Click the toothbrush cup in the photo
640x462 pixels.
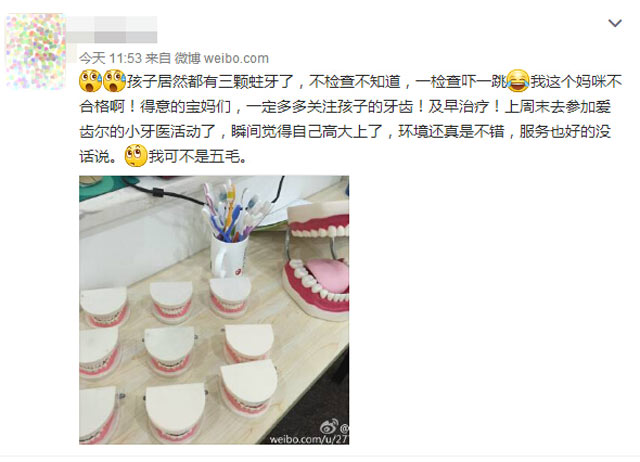click(x=229, y=255)
